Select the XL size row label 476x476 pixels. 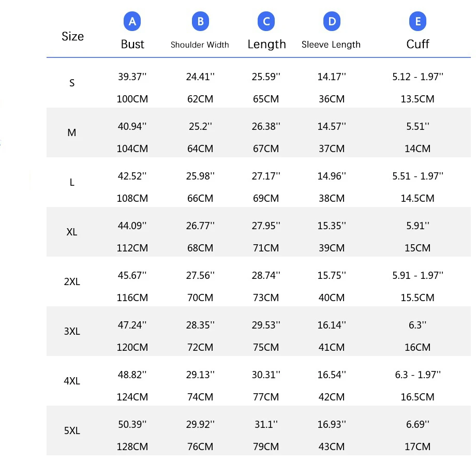pyautogui.click(x=72, y=232)
